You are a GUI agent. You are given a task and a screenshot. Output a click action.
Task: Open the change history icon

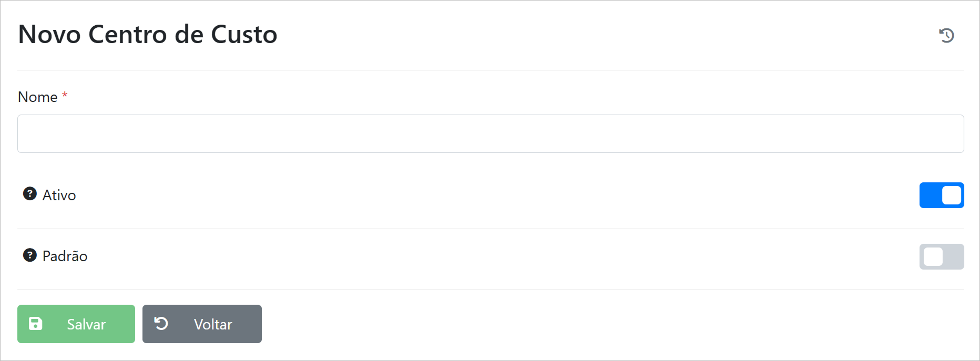946,35
